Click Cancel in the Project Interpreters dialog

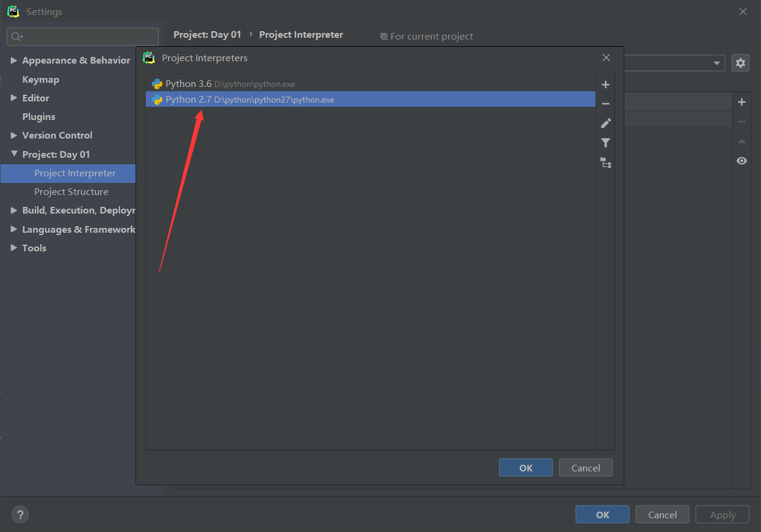point(586,468)
